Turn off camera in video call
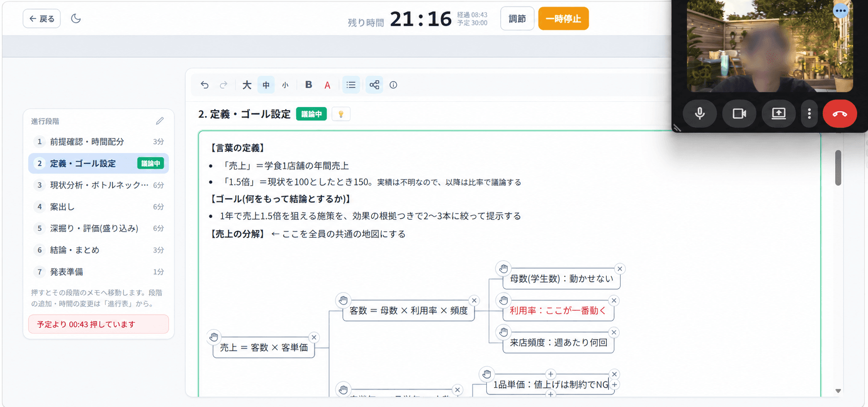The width and height of the screenshot is (868, 407). (739, 114)
